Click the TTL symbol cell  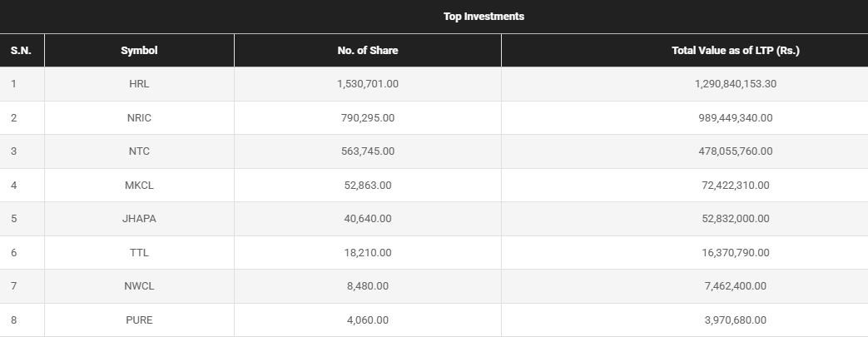[139, 253]
